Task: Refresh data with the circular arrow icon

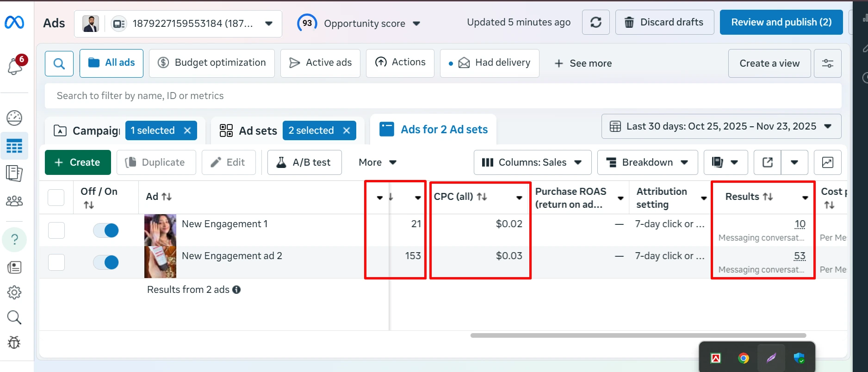Action: coord(595,22)
